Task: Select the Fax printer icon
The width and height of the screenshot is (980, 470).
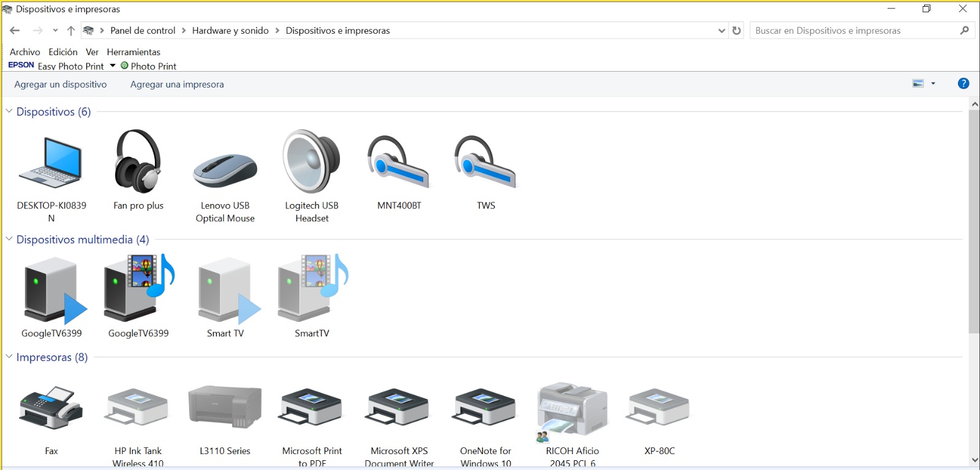Action: click(x=51, y=407)
